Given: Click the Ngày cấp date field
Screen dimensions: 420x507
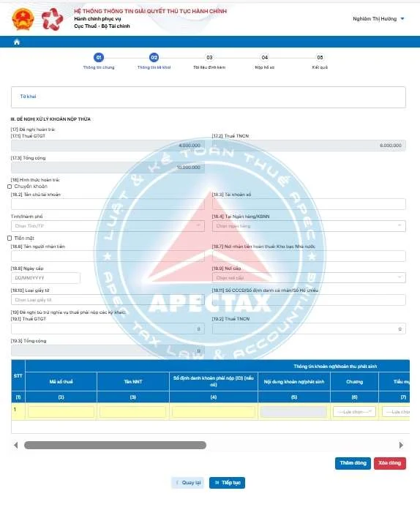Looking at the screenshot, I should (45, 278).
